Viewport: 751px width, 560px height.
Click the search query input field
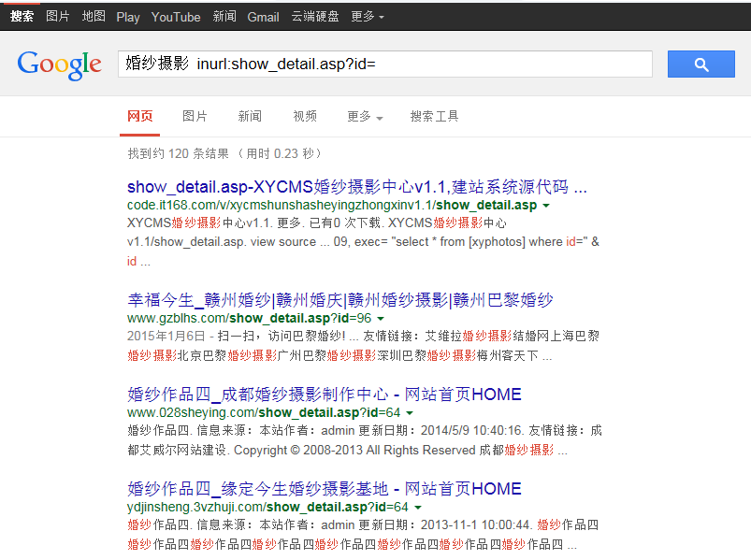coord(385,64)
